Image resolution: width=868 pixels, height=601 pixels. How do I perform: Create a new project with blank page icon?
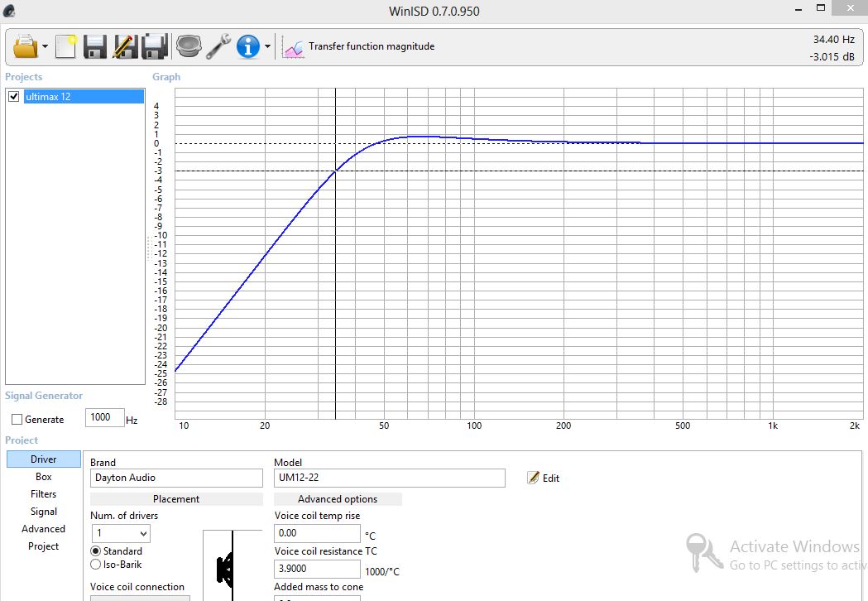[66, 46]
